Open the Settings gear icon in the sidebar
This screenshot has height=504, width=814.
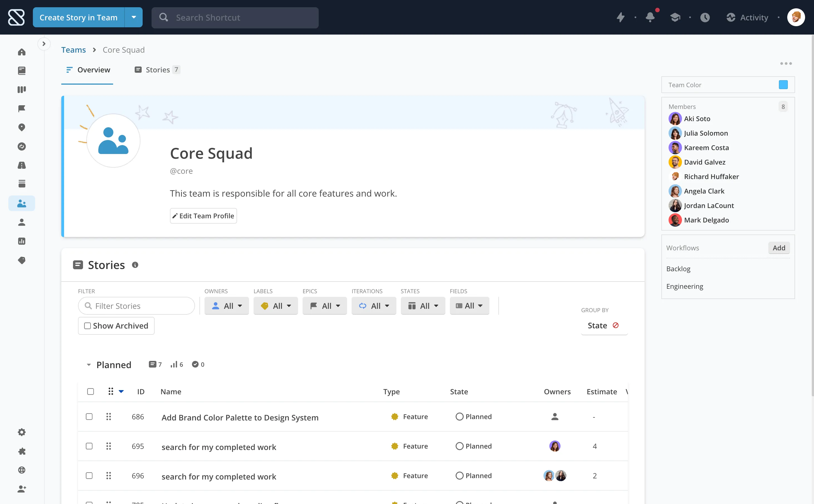point(22,432)
